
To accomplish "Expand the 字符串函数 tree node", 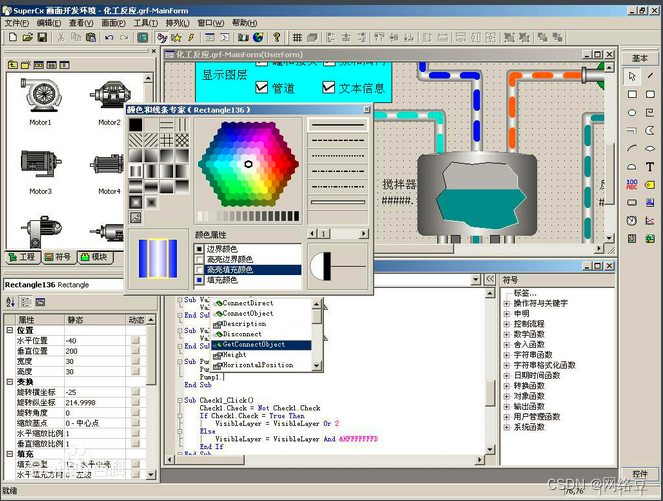I will click(507, 354).
